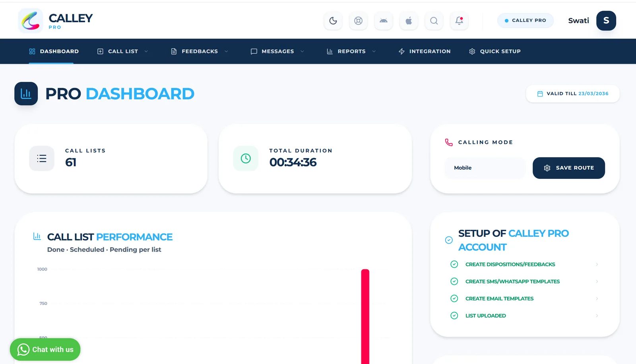Click the Calley Pro badge button
The width and height of the screenshot is (636, 364).
tap(525, 20)
